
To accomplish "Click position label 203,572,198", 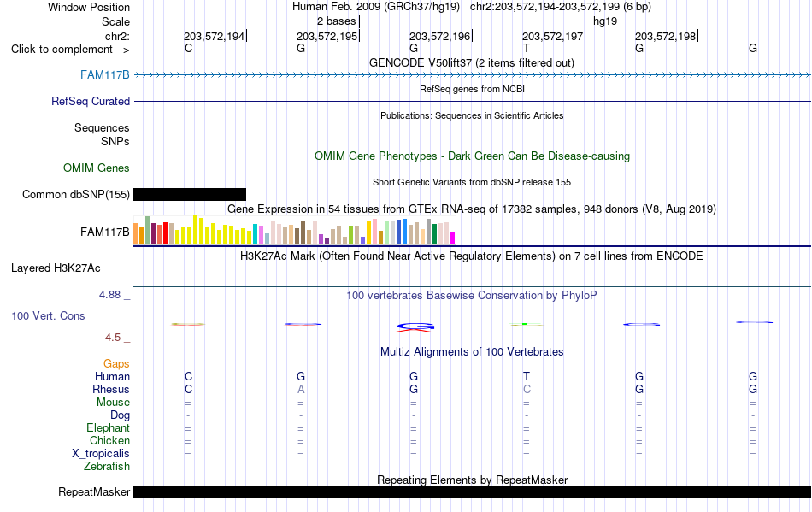I will click(666, 36).
